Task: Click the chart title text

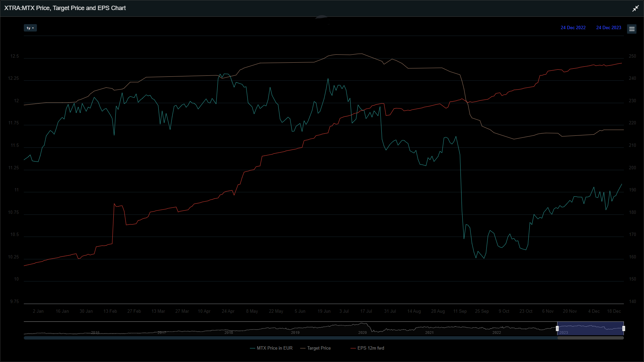Action: point(65,8)
